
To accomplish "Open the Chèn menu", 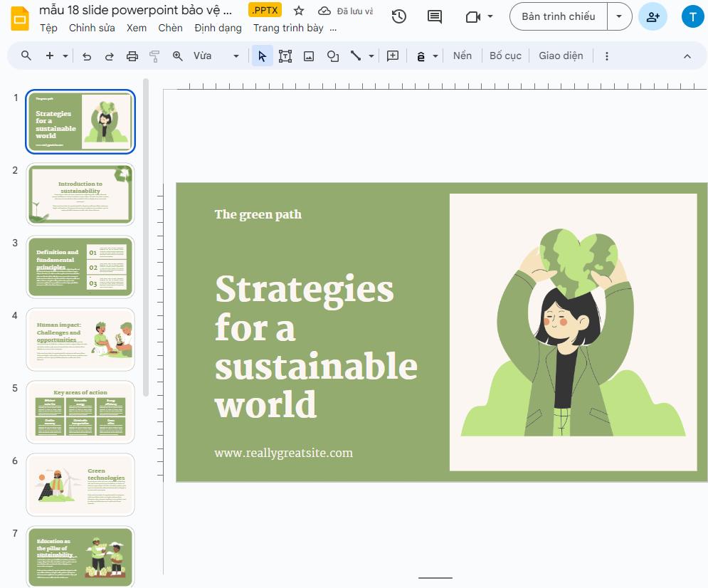I will tap(170, 28).
